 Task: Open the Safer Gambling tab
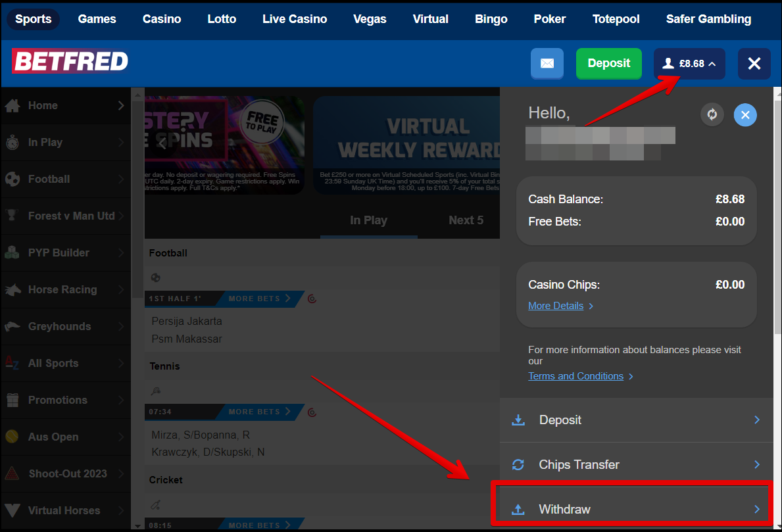709,19
